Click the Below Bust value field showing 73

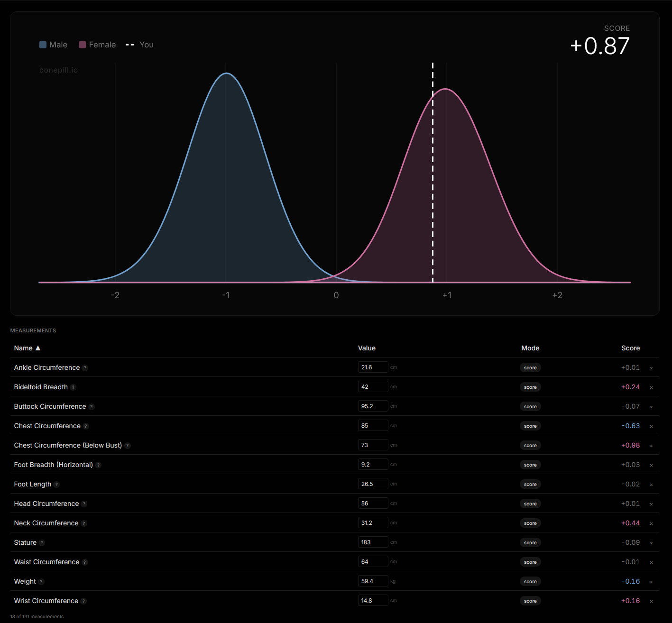coord(373,445)
